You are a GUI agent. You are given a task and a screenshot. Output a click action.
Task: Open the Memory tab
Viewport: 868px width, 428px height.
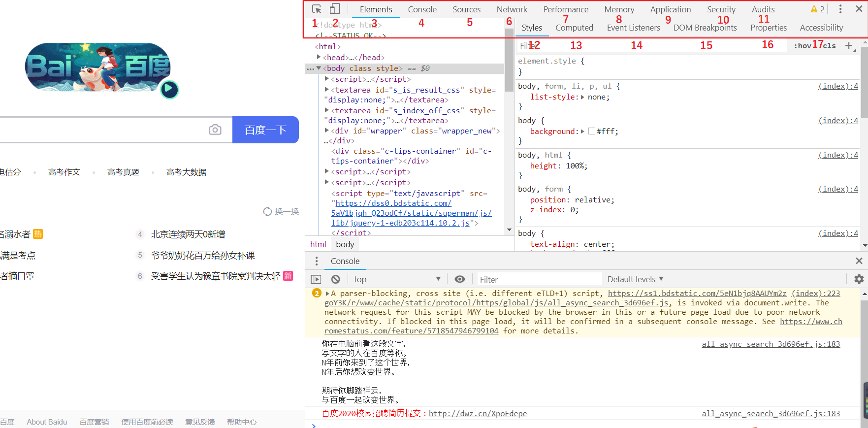(x=619, y=9)
